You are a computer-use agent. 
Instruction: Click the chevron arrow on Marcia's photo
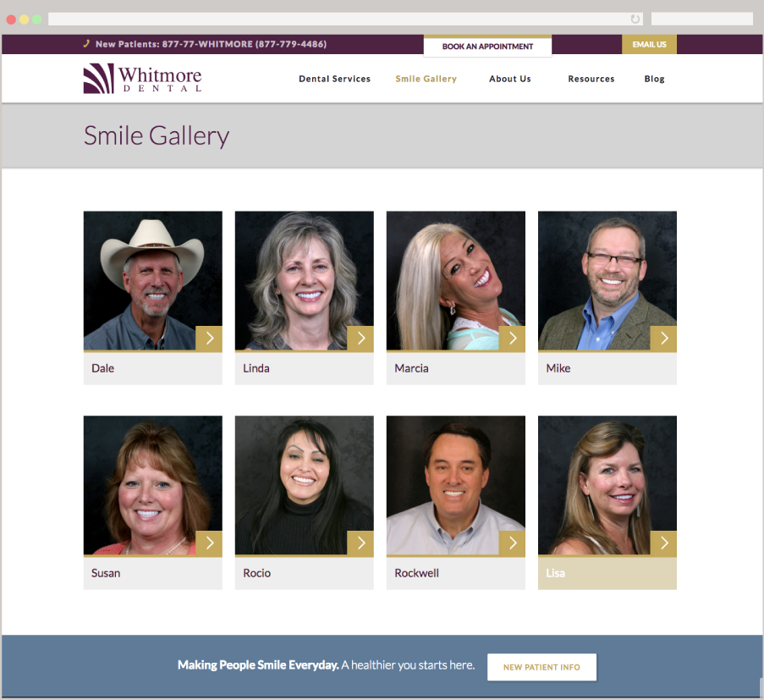click(512, 339)
